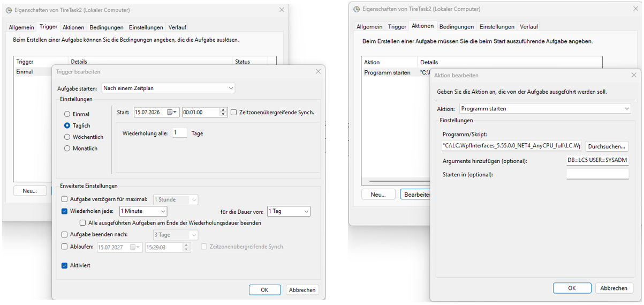Choose the Monatlich radio option
Screen dimensions: 644x305
tap(67, 148)
